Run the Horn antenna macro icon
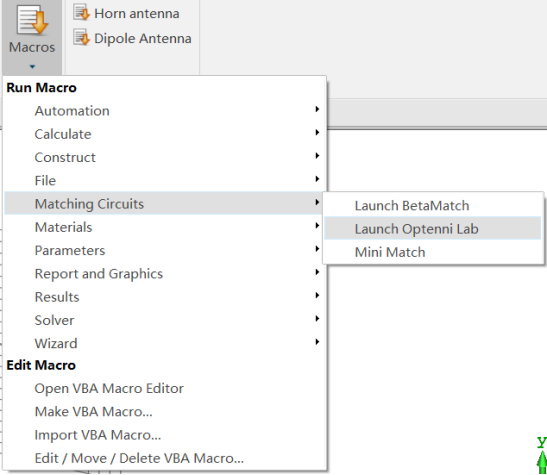The image size is (547, 475). point(82,13)
